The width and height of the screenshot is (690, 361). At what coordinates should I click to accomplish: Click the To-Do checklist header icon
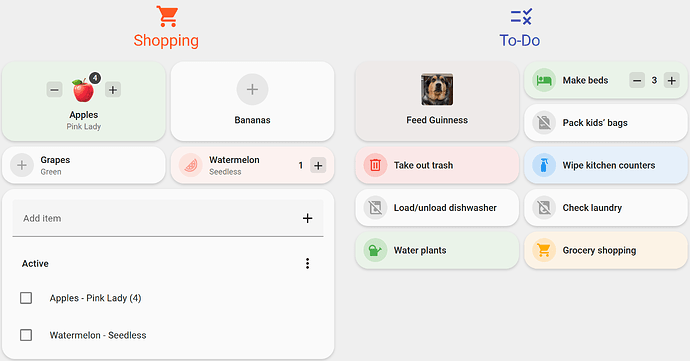click(x=521, y=17)
